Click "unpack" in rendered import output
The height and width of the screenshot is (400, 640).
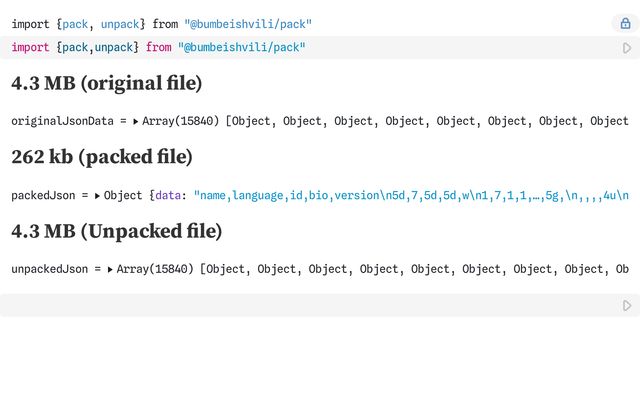[x=120, y=24]
